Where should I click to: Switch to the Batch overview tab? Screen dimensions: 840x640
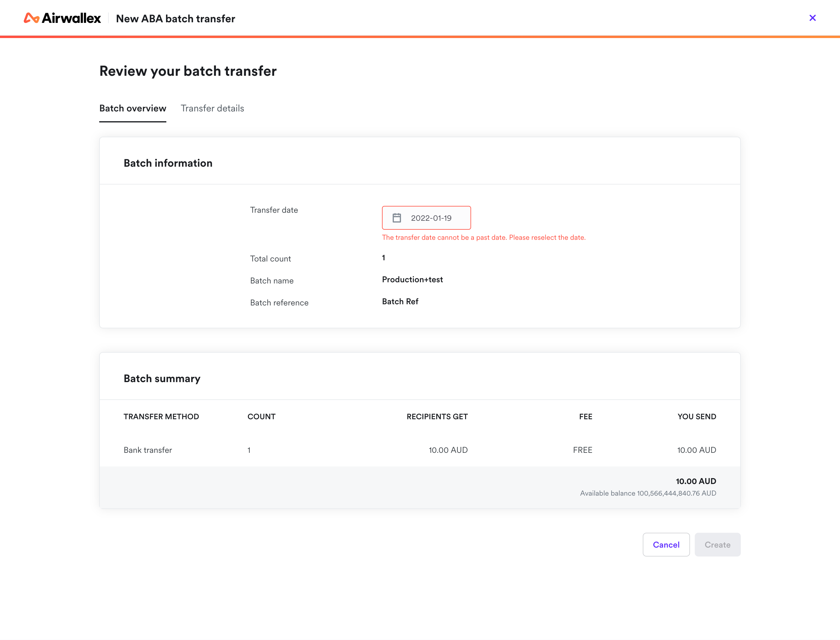[132, 108]
